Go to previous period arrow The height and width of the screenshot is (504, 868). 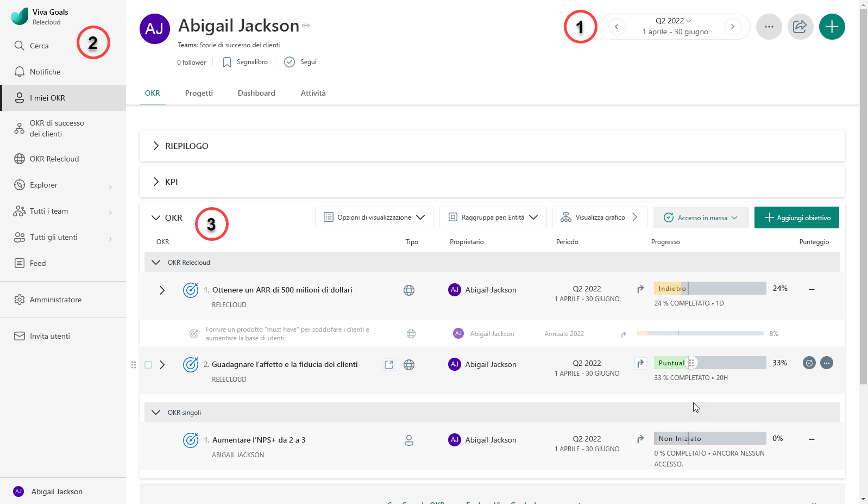(x=617, y=27)
